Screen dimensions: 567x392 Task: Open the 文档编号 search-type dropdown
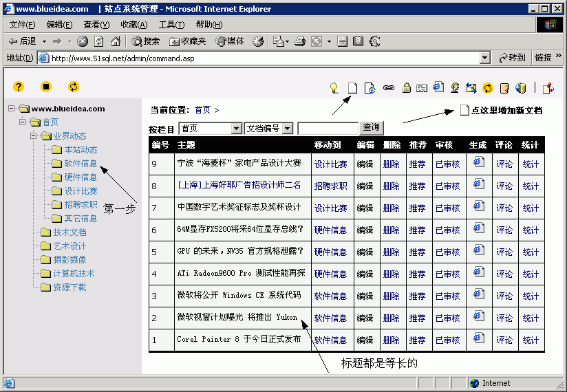point(287,128)
